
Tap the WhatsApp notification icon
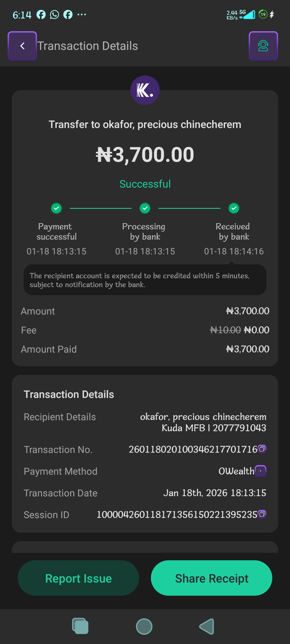coord(55,14)
